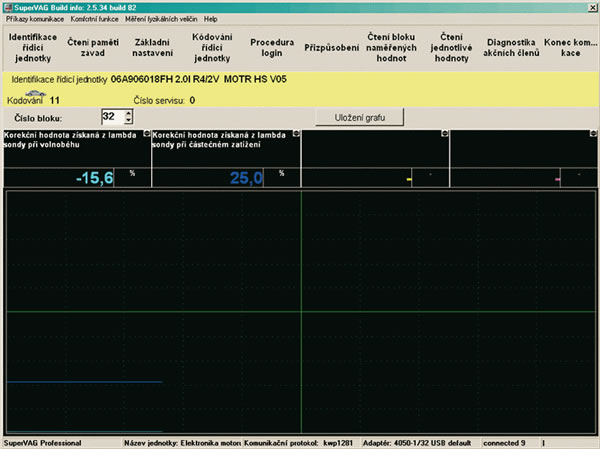Click the corner icon of idle lambda panel
600x449 pixels.
[x=147, y=134]
